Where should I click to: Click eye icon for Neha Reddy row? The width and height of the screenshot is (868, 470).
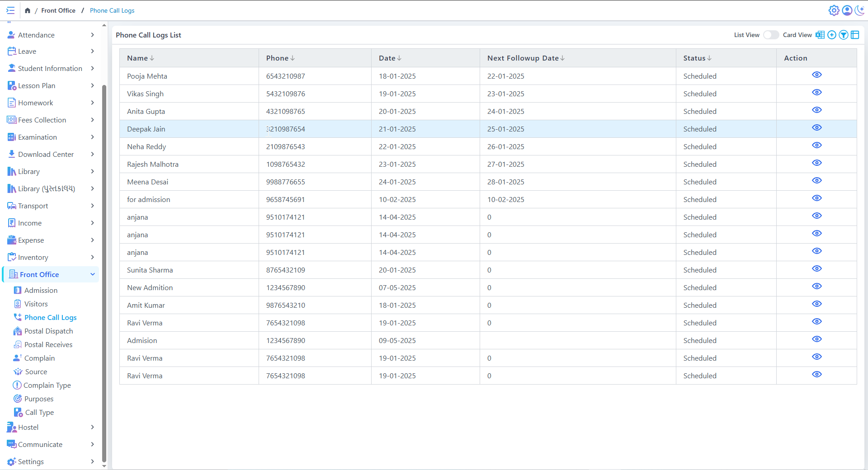coord(816,146)
